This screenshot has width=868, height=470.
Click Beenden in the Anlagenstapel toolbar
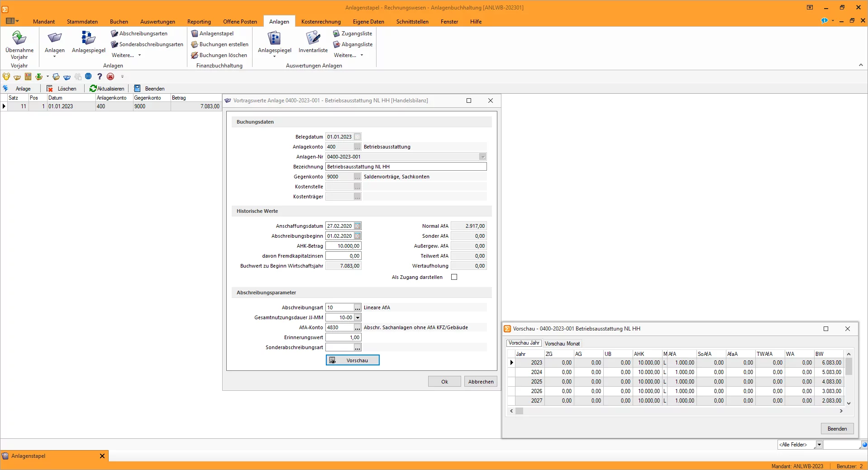149,89
